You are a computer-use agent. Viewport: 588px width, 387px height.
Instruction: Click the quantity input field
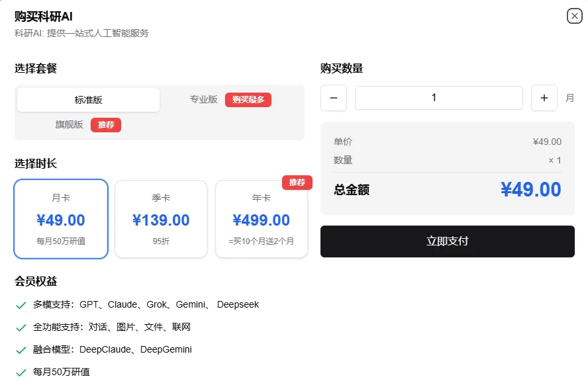tap(439, 98)
